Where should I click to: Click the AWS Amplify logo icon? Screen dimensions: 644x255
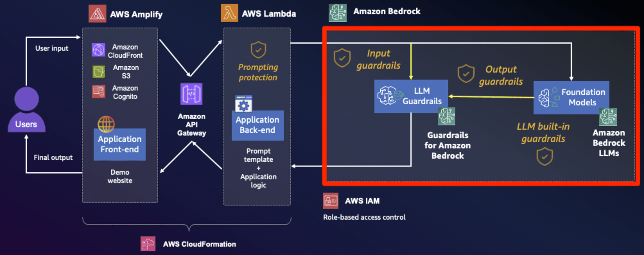[x=97, y=14]
